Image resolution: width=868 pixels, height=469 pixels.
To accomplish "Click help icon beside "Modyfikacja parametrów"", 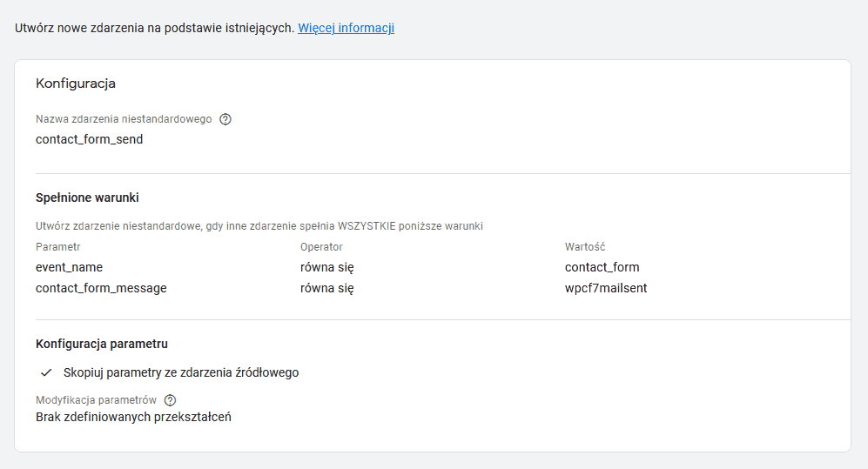I will (170, 400).
